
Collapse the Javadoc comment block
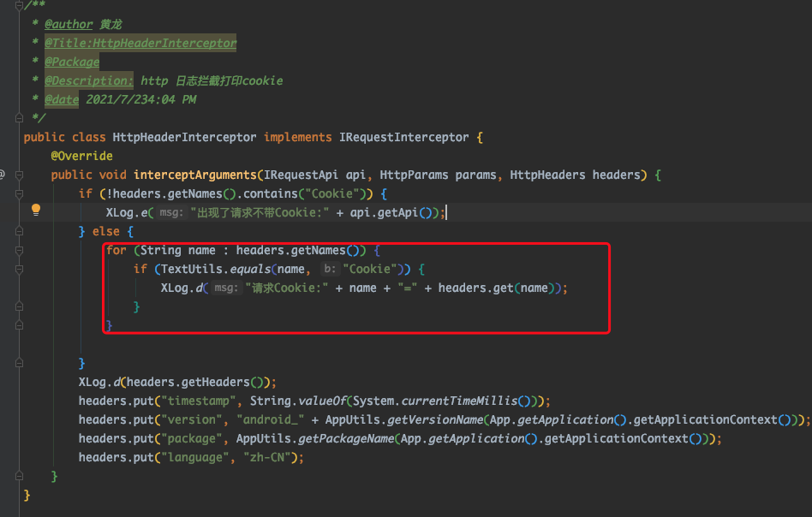(18, 5)
